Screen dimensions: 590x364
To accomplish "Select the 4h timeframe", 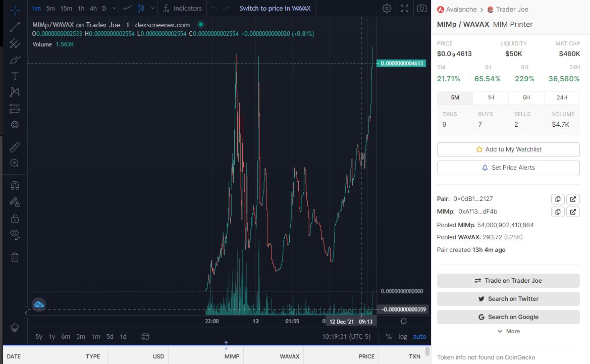I will coord(93,8).
